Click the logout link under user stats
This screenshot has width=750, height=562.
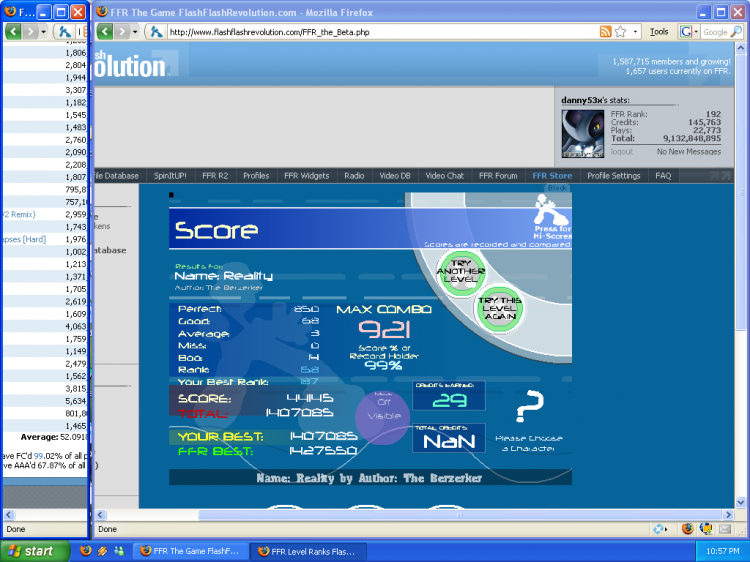(621, 152)
